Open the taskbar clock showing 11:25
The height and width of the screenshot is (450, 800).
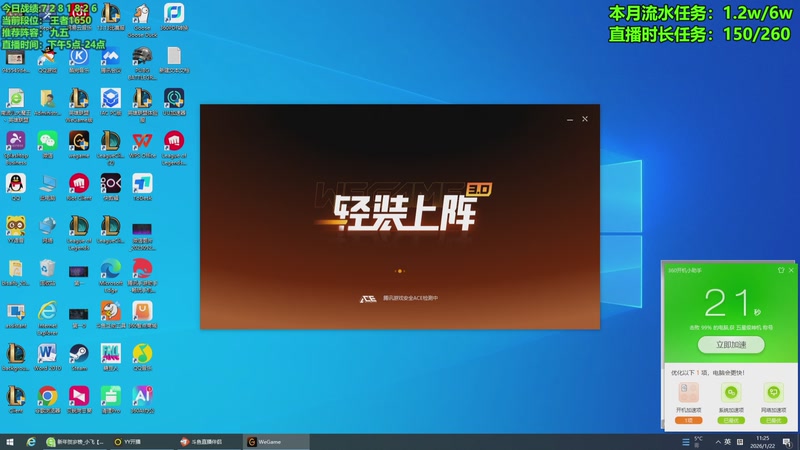point(763,442)
